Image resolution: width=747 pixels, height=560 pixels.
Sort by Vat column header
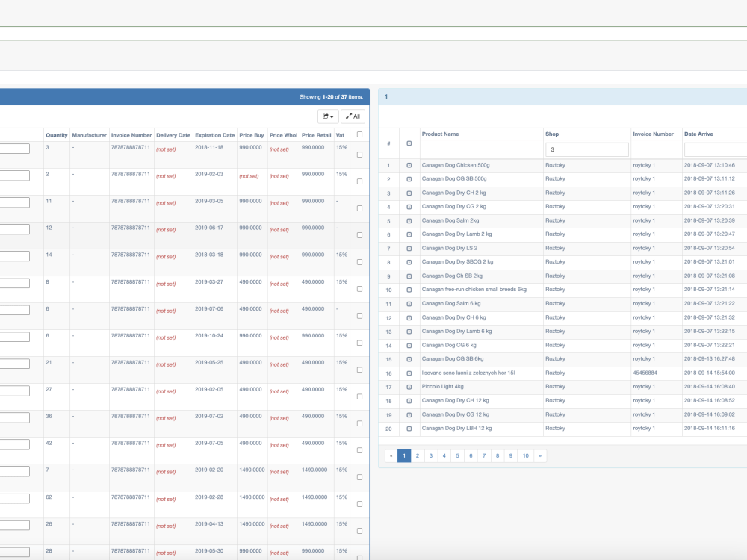(x=340, y=135)
